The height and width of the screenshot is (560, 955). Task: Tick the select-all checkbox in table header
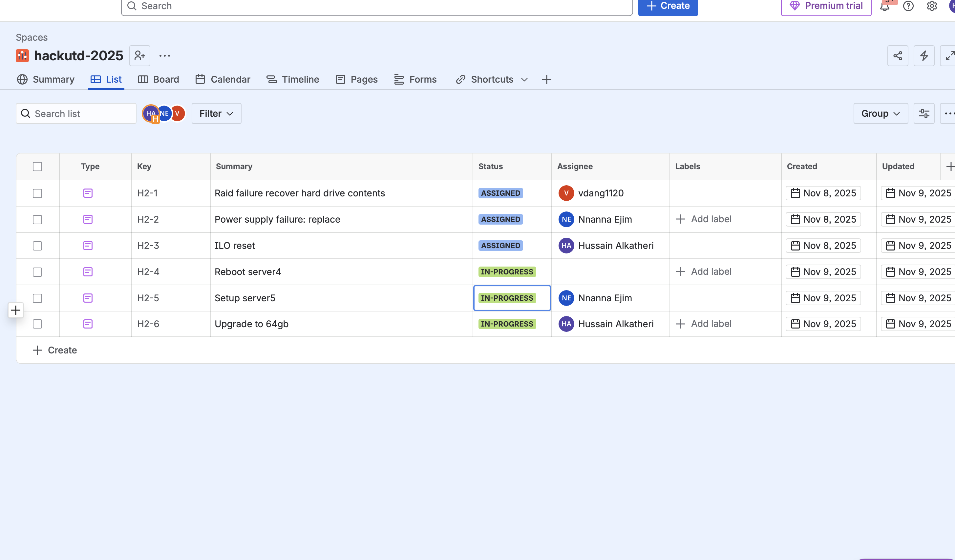pos(37,167)
